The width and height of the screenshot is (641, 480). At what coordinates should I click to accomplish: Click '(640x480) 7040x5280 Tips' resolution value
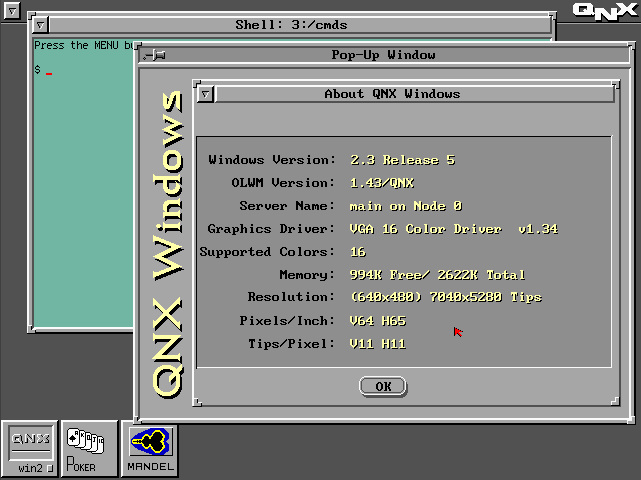pos(446,297)
